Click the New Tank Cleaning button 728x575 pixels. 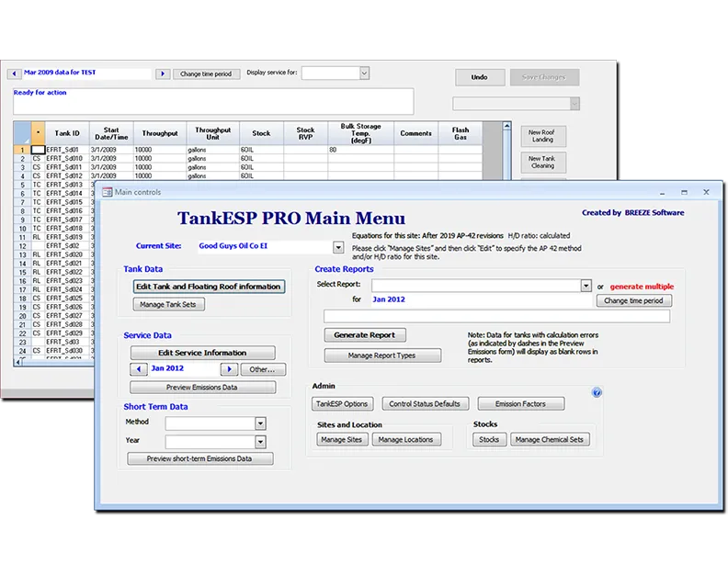click(x=543, y=162)
